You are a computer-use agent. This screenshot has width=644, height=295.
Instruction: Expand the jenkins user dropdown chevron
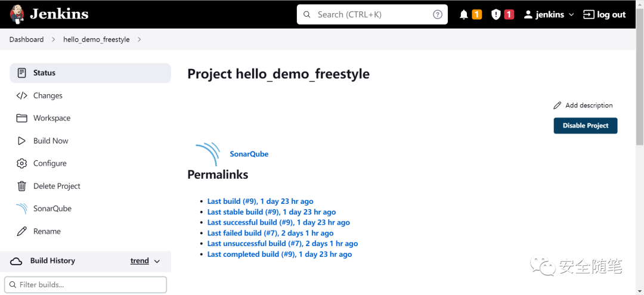click(571, 15)
